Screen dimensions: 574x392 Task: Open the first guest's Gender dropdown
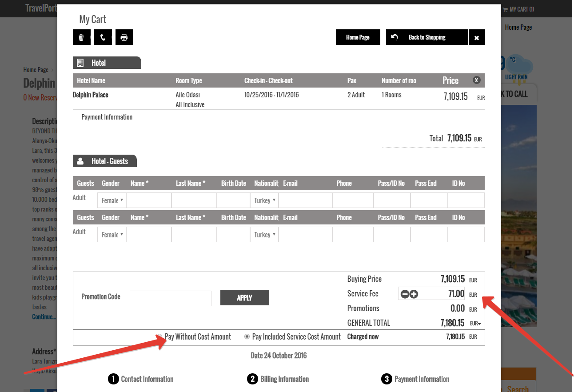point(112,200)
